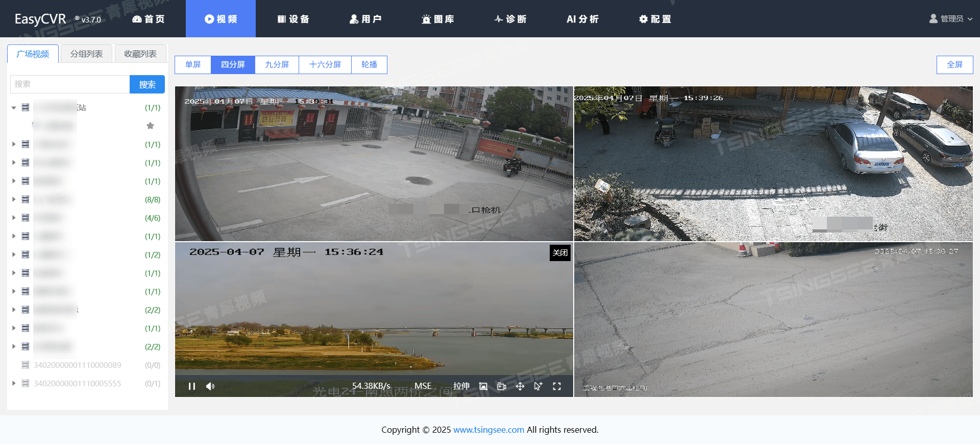Pause the bottom-left video stream
Screen dimensions: 980x444
[x=192, y=386]
